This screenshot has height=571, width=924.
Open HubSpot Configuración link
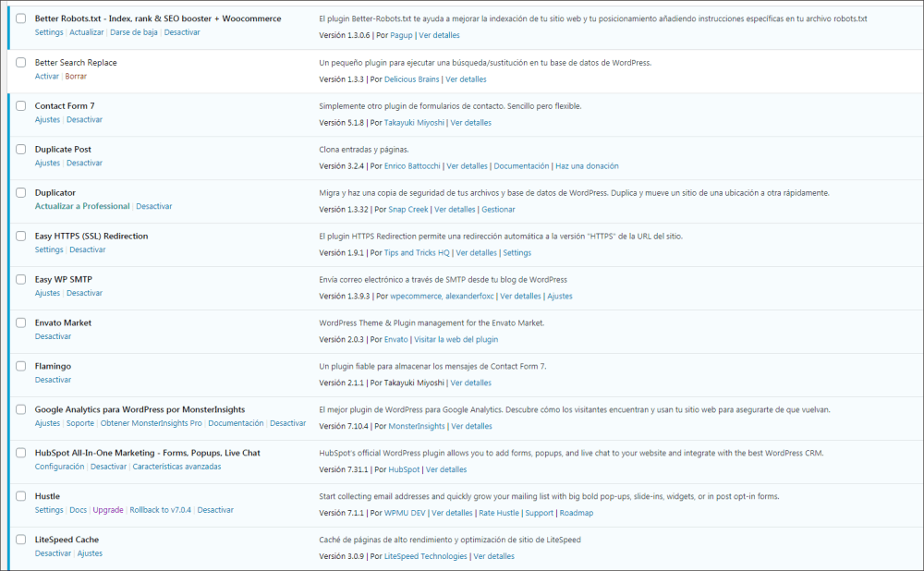(x=59, y=467)
